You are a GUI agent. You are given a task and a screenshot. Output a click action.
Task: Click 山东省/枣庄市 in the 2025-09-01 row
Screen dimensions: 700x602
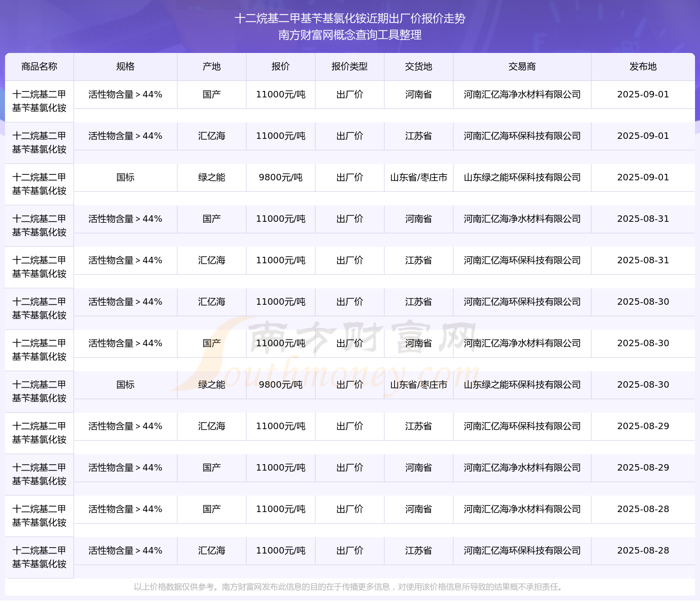pyautogui.click(x=418, y=177)
